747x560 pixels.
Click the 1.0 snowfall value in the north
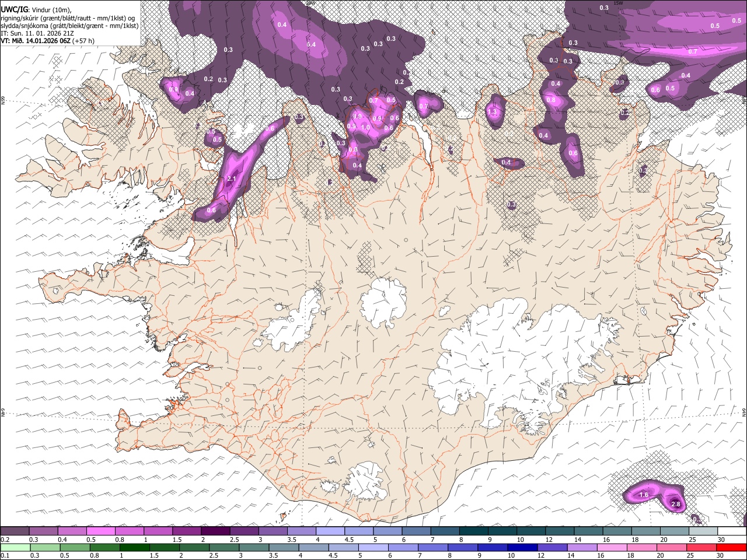[366, 127]
